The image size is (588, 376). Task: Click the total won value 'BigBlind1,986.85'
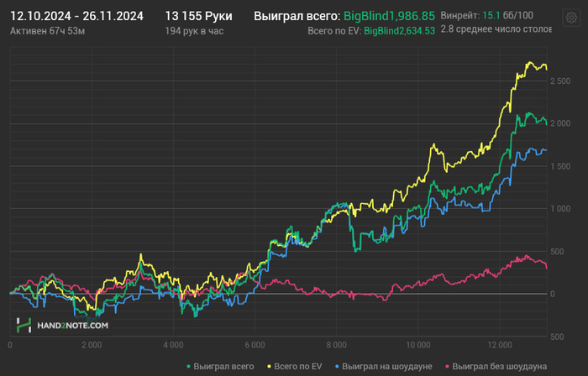pos(389,16)
